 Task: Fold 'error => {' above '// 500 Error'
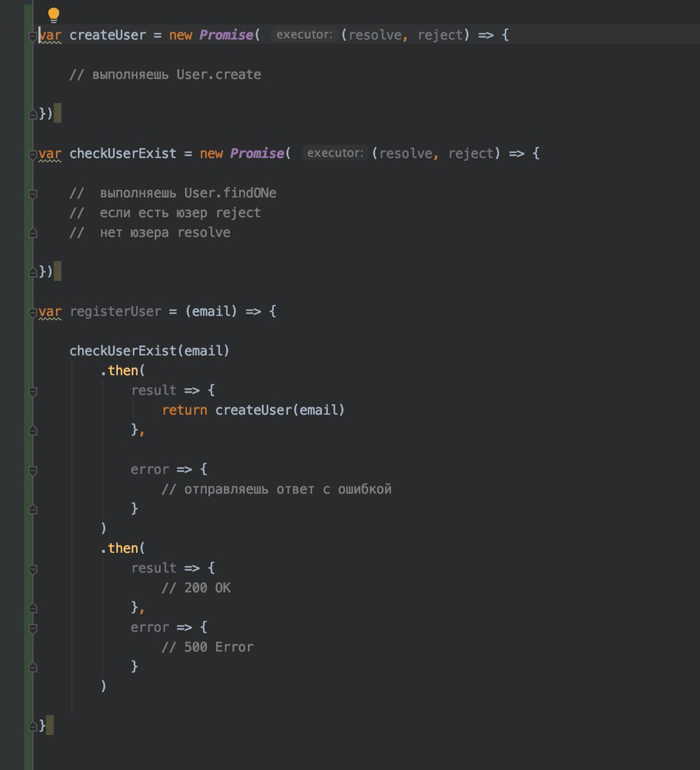coord(33,629)
